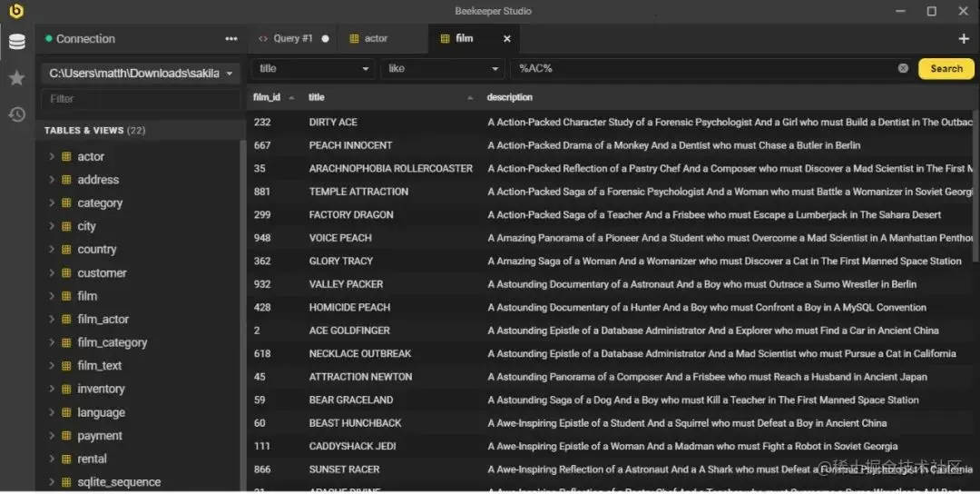Open the database connections sidebar icon

[x=17, y=41]
